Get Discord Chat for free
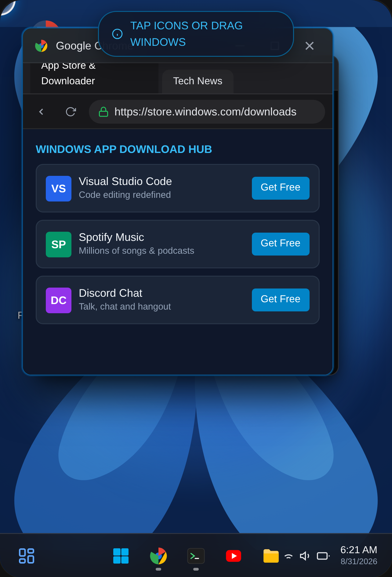Viewport: 392px width, 577px height. (281, 300)
